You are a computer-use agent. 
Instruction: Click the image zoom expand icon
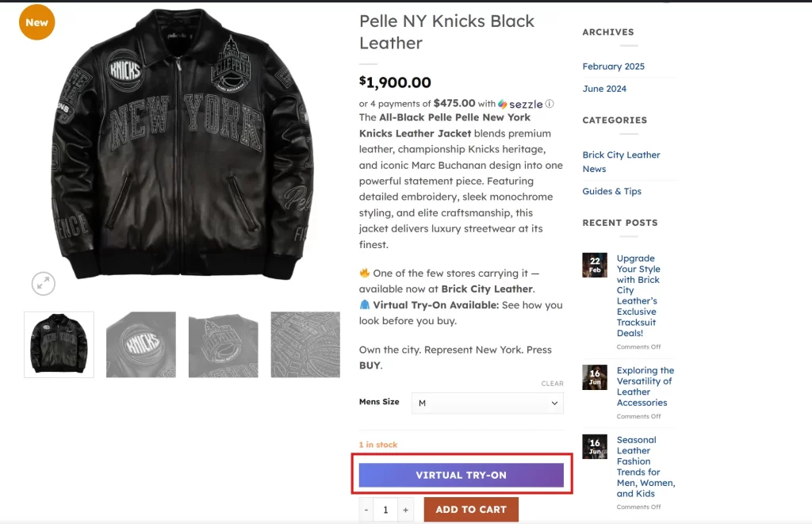[x=44, y=283]
